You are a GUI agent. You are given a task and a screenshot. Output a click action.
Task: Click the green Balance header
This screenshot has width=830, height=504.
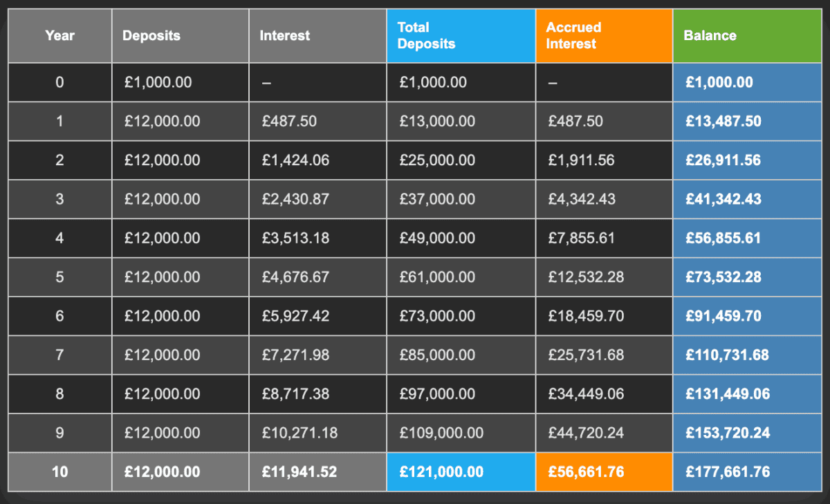click(x=710, y=35)
